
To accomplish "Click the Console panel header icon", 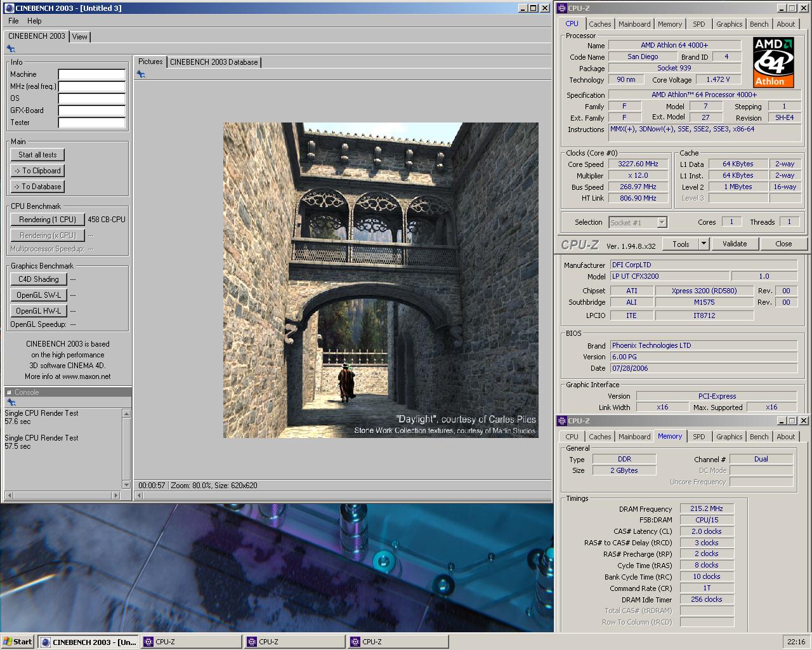I will [x=9, y=392].
